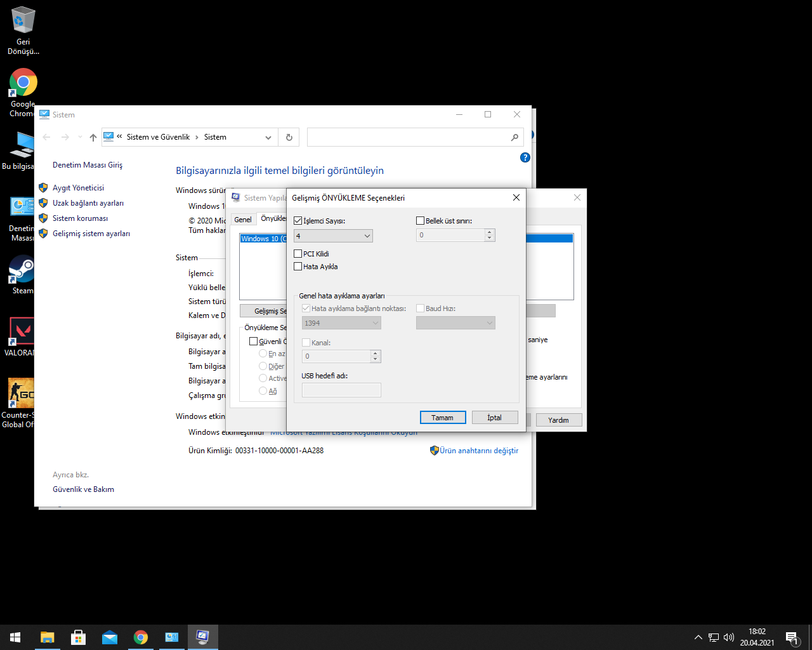
Task: Show hidden system tray icons
Action: 698,637
